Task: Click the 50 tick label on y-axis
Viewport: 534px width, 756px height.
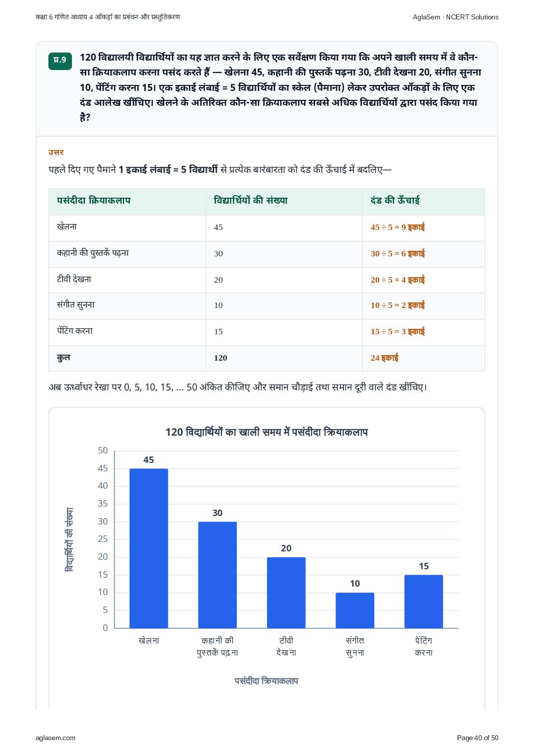Action: tap(103, 451)
